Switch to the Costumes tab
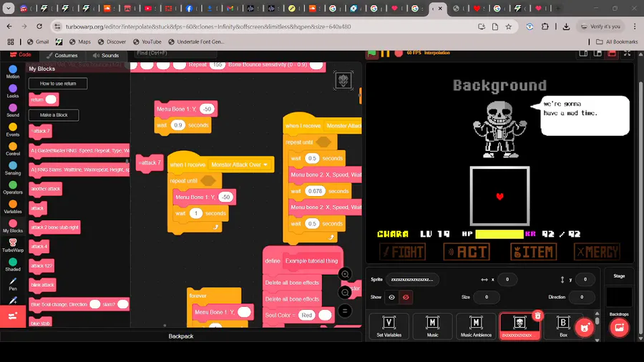Viewport: 644px width, 362px height. [62, 55]
